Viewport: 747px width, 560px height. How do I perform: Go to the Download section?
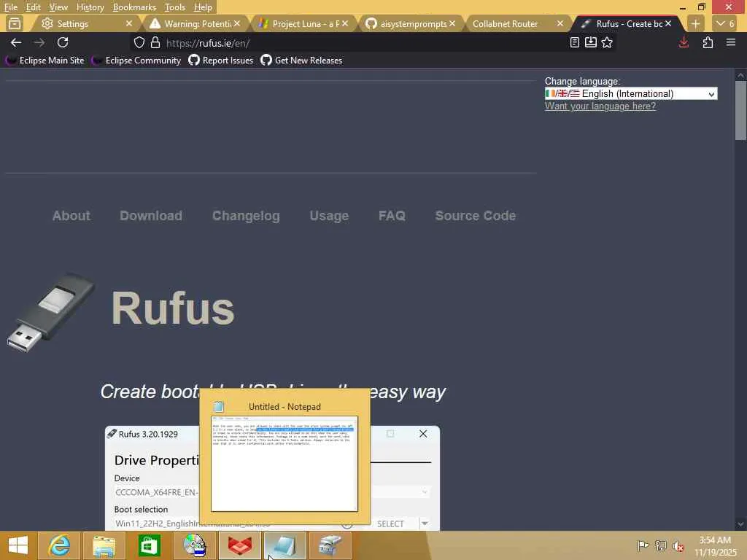pos(150,216)
